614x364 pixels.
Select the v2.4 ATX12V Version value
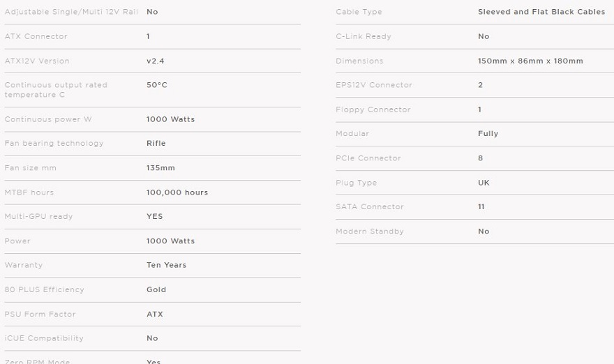[x=156, y=61]
